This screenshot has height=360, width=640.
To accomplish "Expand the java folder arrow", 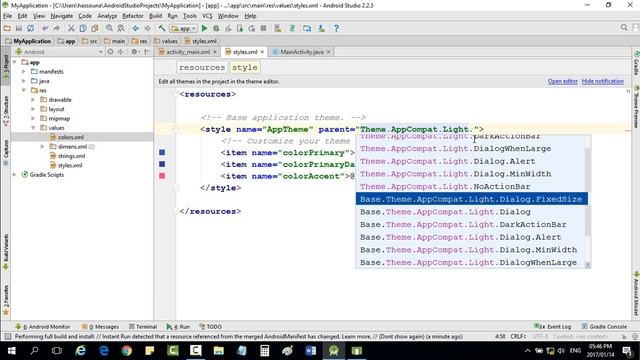I will pyautogui.click(x=24, y=81).
